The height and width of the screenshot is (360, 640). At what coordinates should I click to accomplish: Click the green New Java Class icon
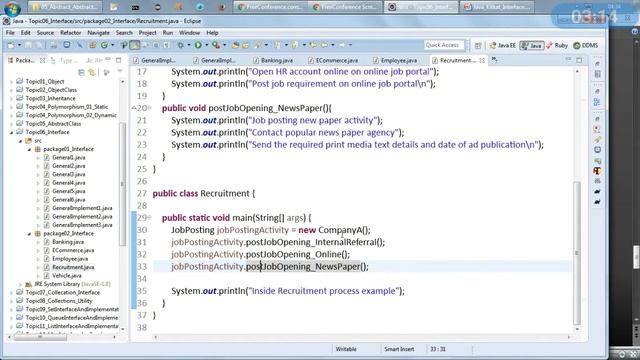point(104,45)
